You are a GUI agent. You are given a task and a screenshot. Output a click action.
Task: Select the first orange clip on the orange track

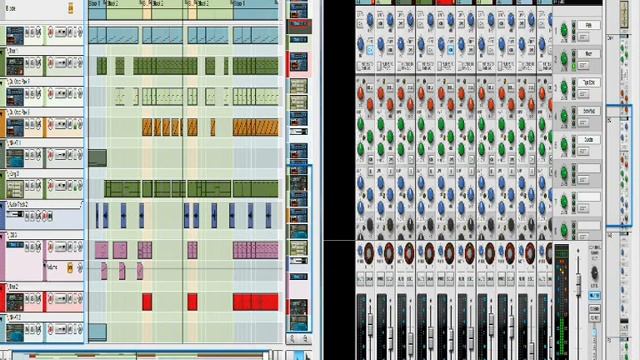coord(147,127)
